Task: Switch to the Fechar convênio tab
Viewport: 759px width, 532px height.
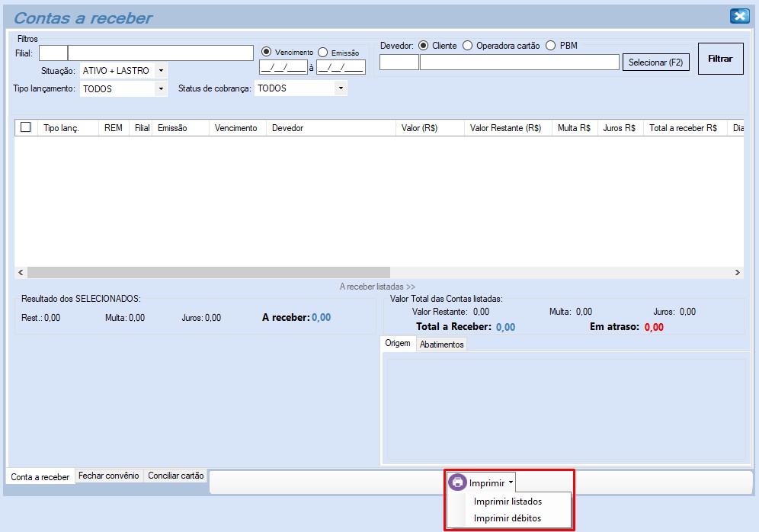Action: 109,476
